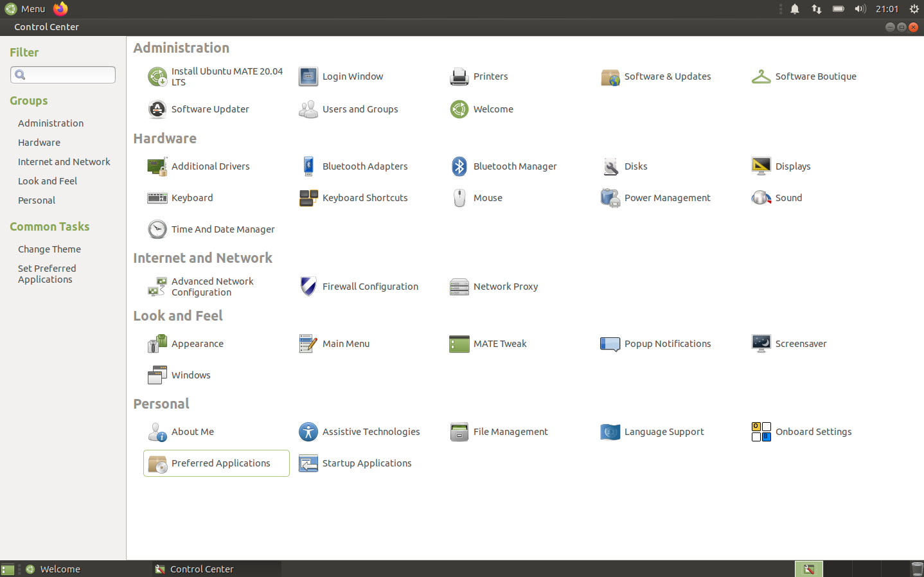Open Install Ubuntu MATE 20.04 LTS icon
This screenshot has width=924, height=577.
pos(157,76)
